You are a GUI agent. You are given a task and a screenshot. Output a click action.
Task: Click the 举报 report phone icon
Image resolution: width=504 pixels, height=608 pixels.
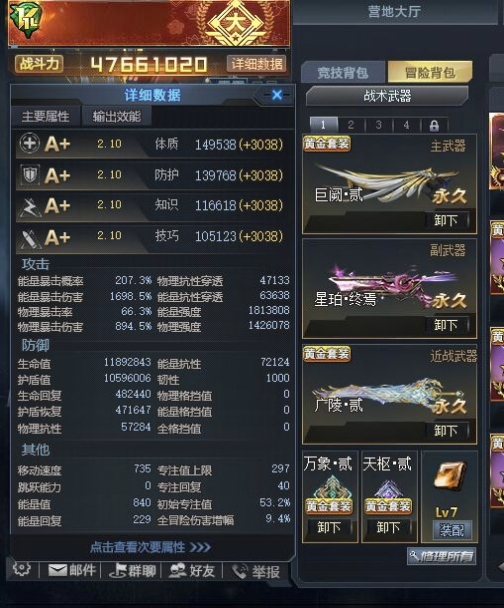tap(239, 572)
